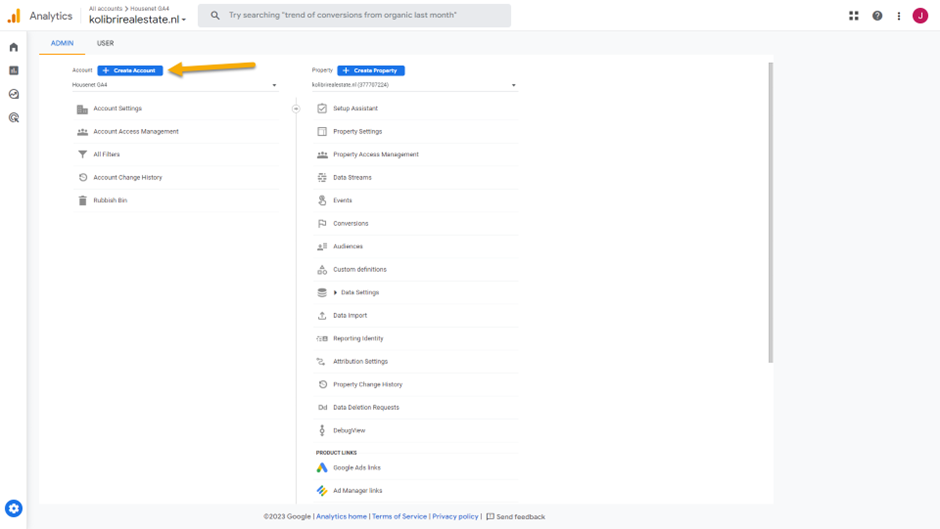Click the Data Streams icon
This screenshot has width=940, height=529.
pyautogui.click(x=322, y=178)
